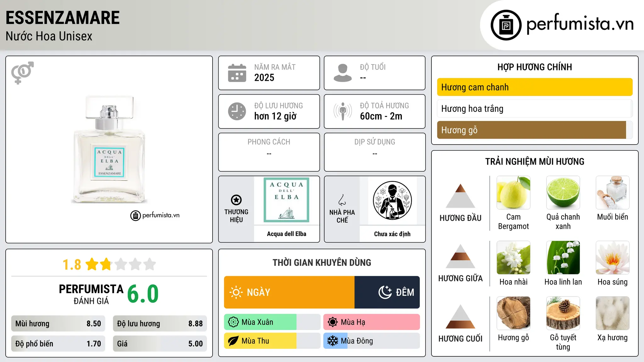Click the brown Hương gỗ accord bar

pos(535,130)
